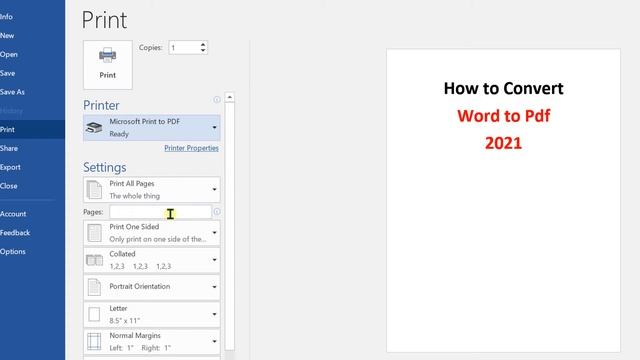Open the Collated options dropdown
640x360 pixels.
pyautogui.click(x=151, y=260)
